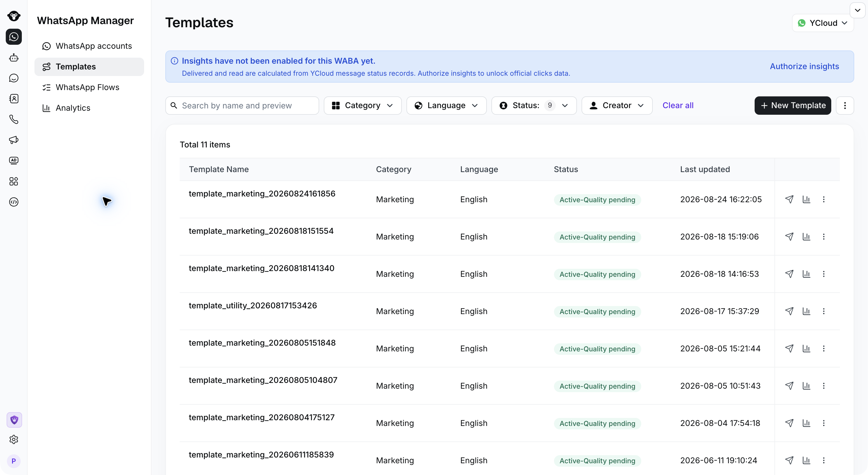The image size is (868, 475).
Task: Click the Authorize insights link
Action: (x=804, y=67)
